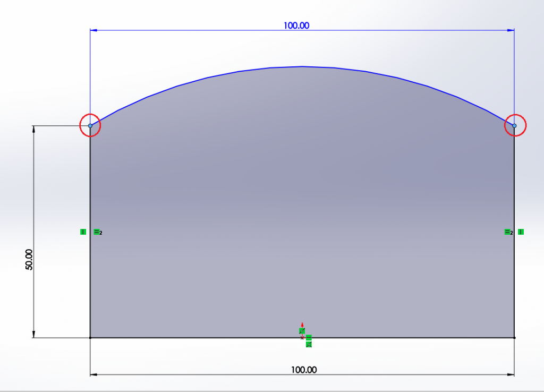Select the blue arc at the top of the profile
Screen dimensions: 544x392
302,67
